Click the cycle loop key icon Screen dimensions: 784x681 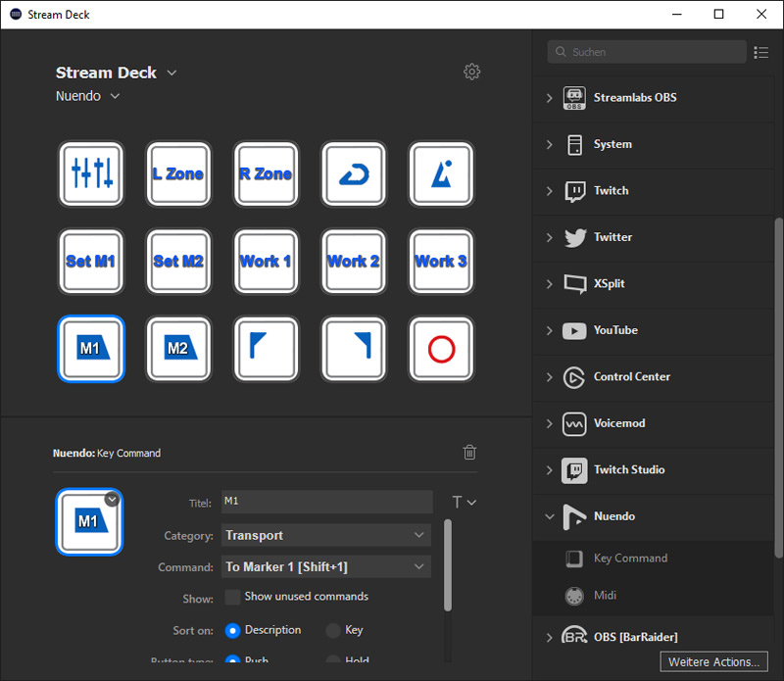click(354, 173)
